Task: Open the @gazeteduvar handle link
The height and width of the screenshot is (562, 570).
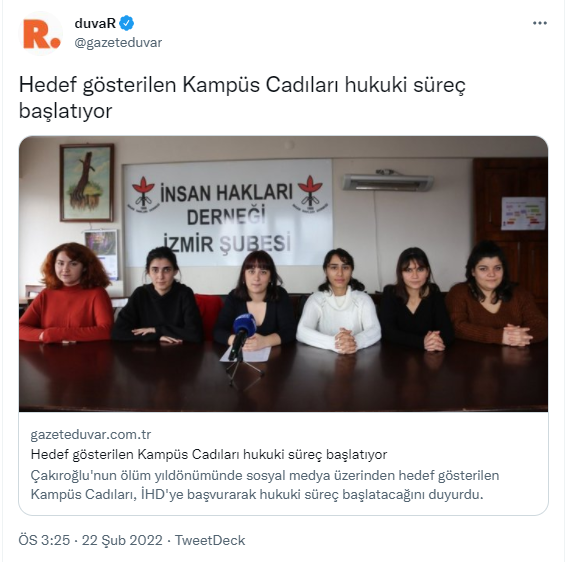Action: [118, 43]
